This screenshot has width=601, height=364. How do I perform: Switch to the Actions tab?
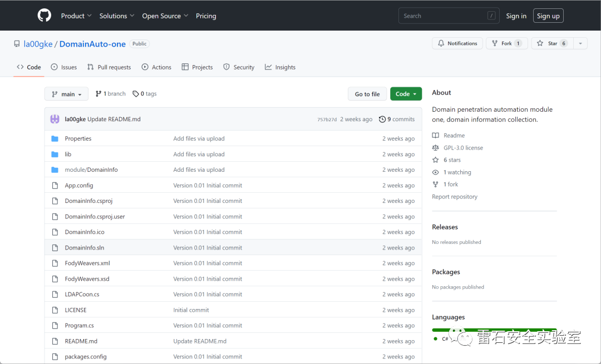[x=156, y=67]
